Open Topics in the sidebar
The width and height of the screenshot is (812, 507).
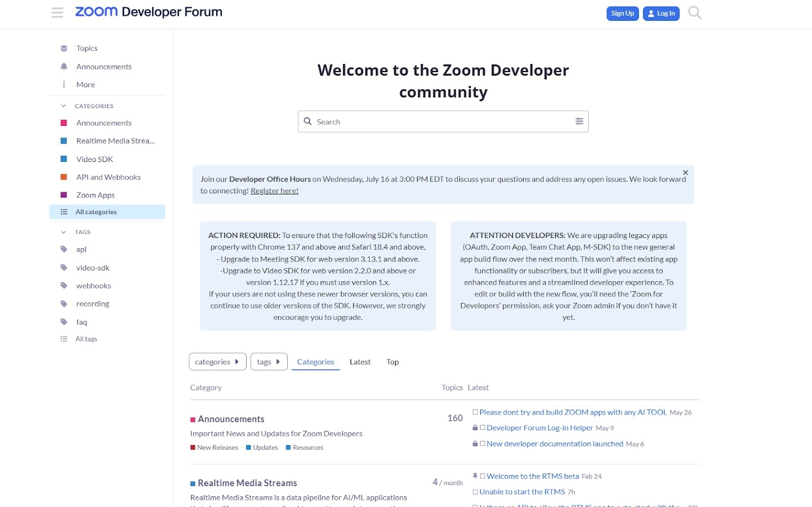point(87,49)
